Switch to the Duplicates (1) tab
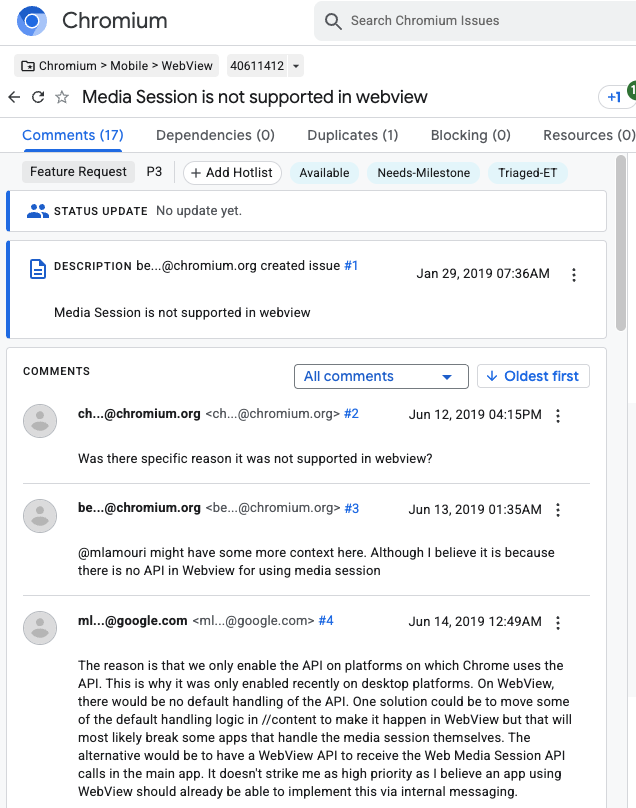 353,135
